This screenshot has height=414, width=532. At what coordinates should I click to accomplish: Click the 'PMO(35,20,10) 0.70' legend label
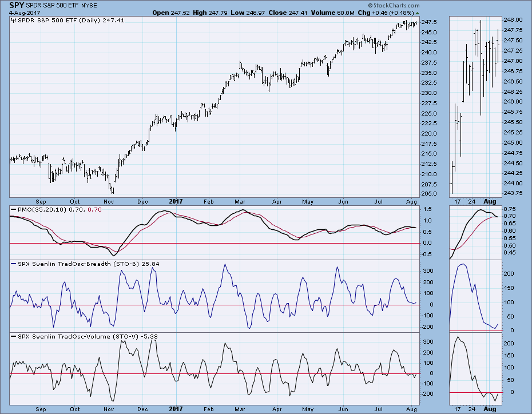click(x=51, y=209)
